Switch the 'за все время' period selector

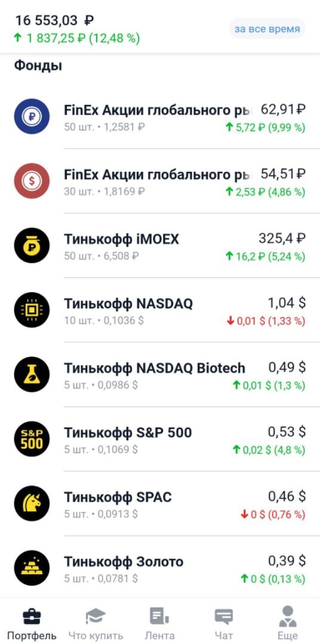click(x=267, y=29)
